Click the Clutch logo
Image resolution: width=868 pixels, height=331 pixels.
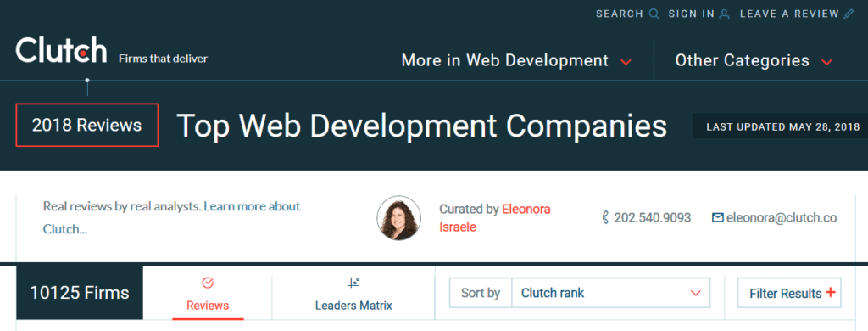click(61, 50)
